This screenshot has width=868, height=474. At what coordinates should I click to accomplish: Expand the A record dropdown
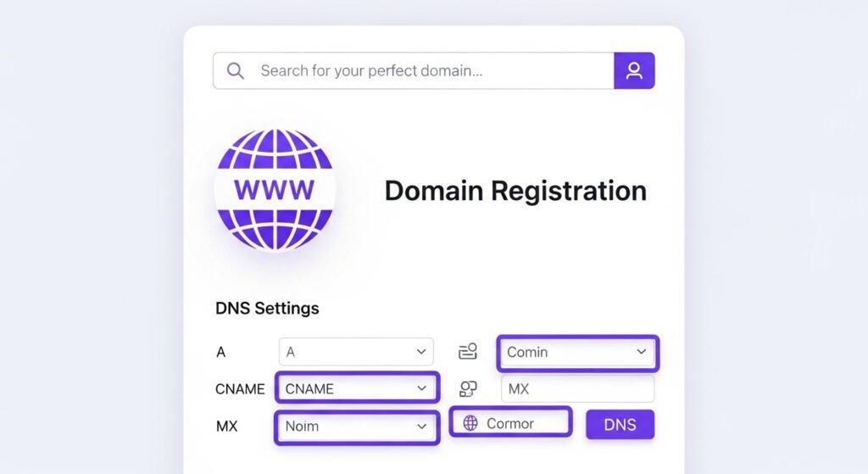(356, 351)
